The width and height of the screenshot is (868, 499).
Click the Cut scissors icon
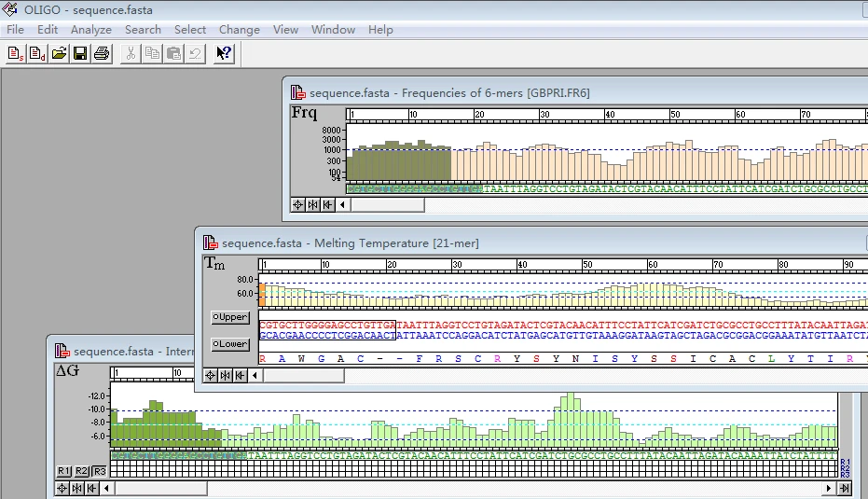tap(131, 53)
